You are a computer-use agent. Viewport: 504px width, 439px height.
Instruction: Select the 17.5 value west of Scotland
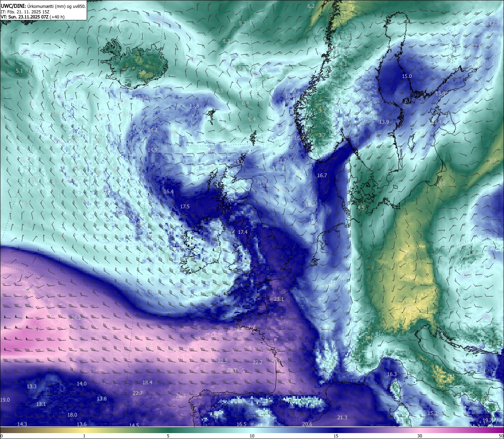click(185, 206)
